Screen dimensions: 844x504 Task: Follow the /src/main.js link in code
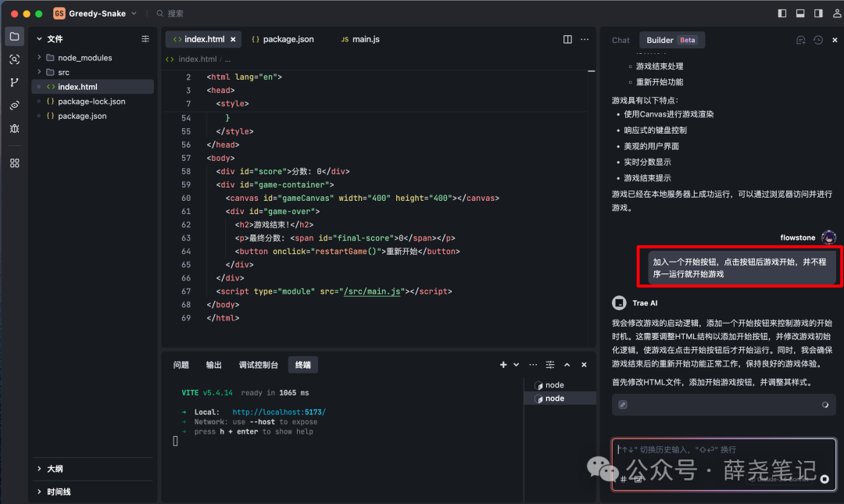[372, 291]
